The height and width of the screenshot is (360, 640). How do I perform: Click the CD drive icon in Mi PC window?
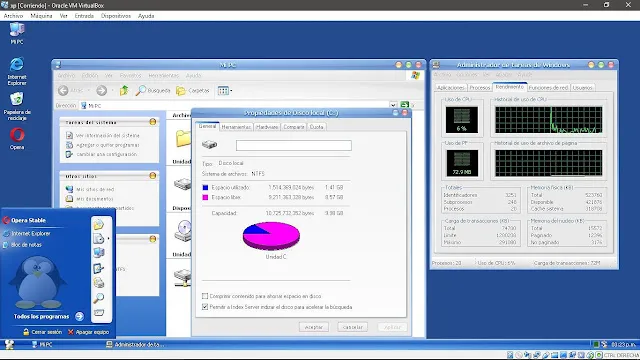[x=183, y=231]
